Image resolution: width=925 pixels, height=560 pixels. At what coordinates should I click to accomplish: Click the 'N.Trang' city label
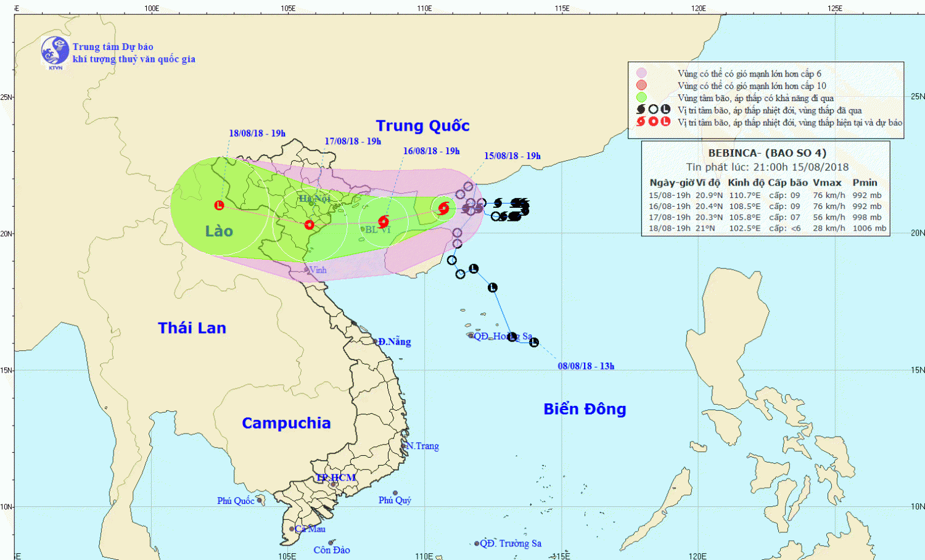[422, 446]
